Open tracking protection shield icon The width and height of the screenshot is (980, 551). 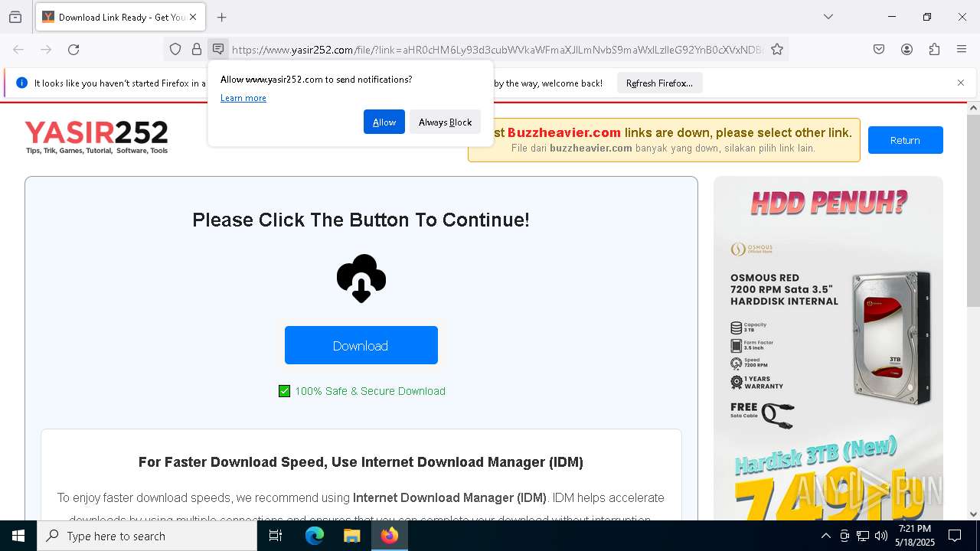175,49
